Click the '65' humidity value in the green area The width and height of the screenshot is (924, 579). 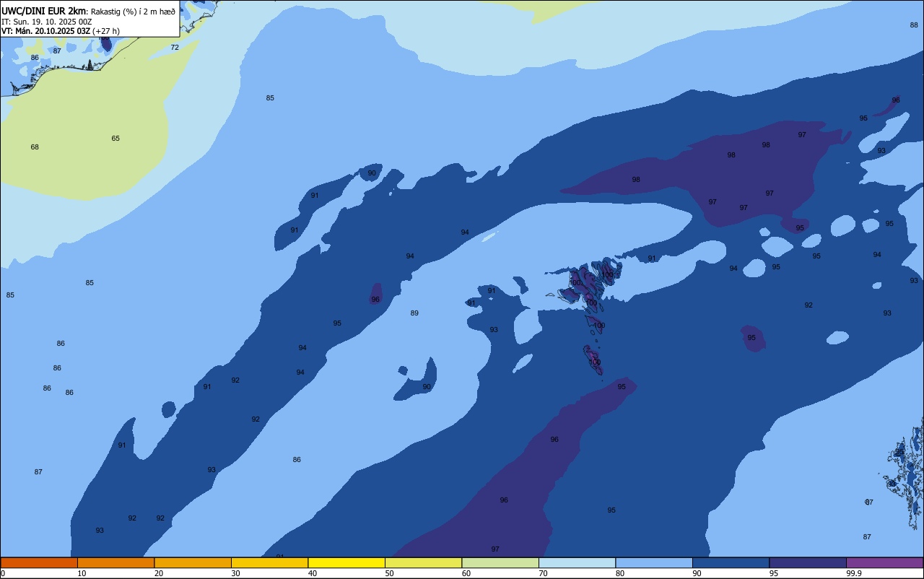point(115,139)
